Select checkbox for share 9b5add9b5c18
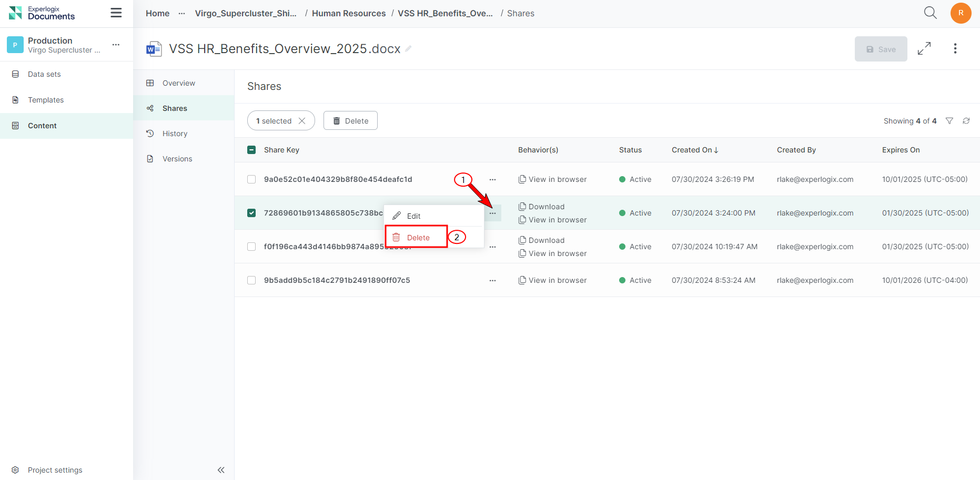The image size is (980, 480). 251,280
